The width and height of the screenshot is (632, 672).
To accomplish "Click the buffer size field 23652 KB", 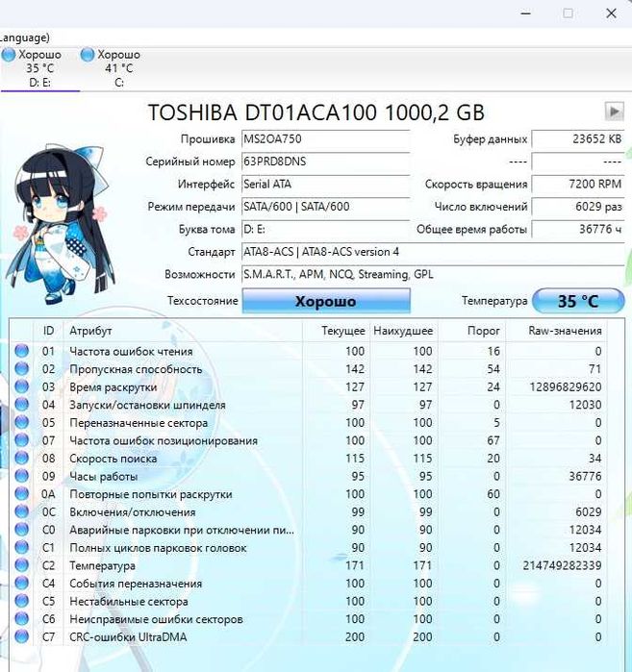I will pyautogui.click(x=578, y=139).
